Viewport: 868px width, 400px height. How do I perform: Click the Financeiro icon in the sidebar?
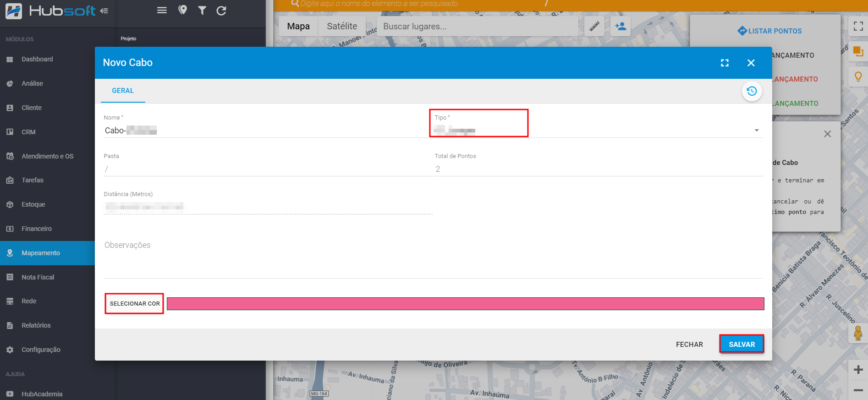pos(10,229)
